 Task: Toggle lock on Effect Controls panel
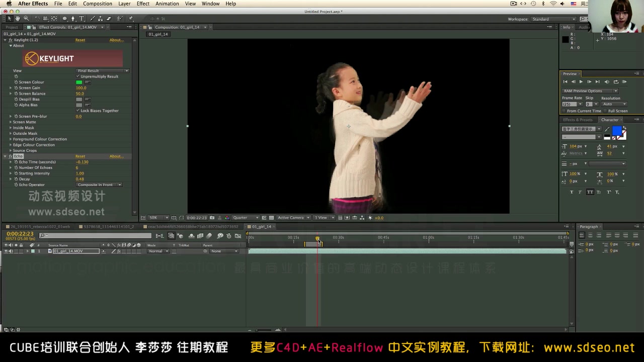point(33,27)
